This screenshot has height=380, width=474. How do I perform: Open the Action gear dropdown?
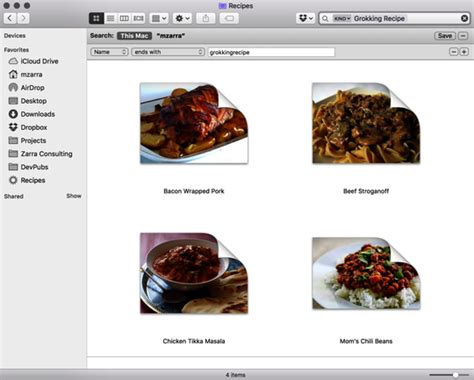pos(182,18)
